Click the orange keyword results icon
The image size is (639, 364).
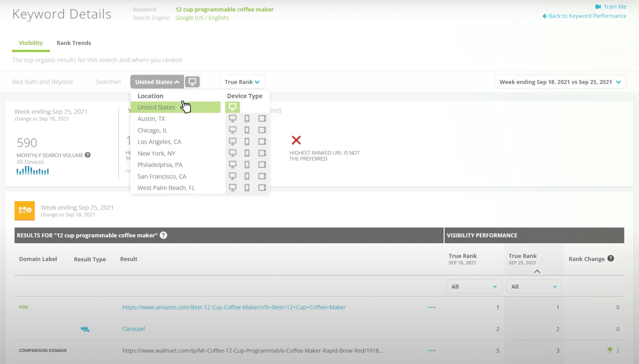click(24, 211)
